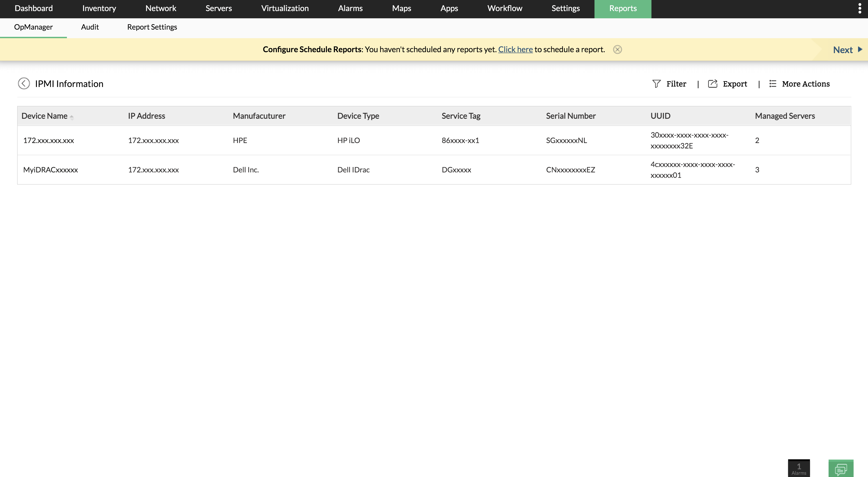Open the Virtualization menu
868x477 pixels.
coord(285,8)
